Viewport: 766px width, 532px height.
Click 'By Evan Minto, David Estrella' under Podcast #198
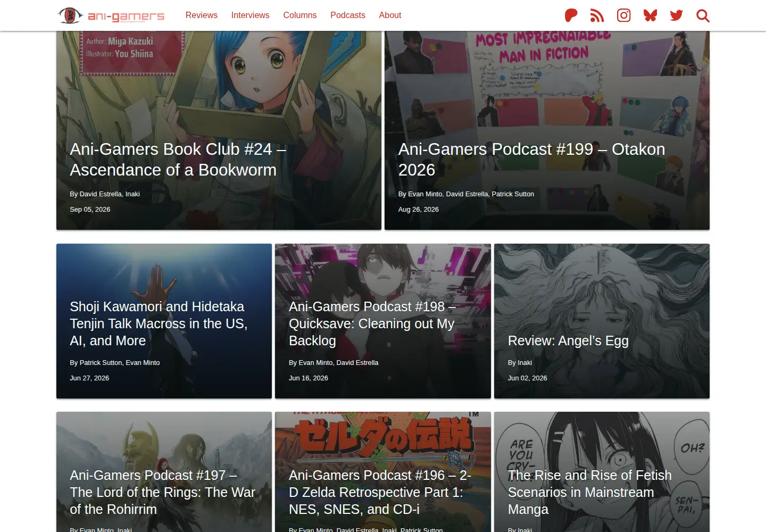click(x=334, y=363)
